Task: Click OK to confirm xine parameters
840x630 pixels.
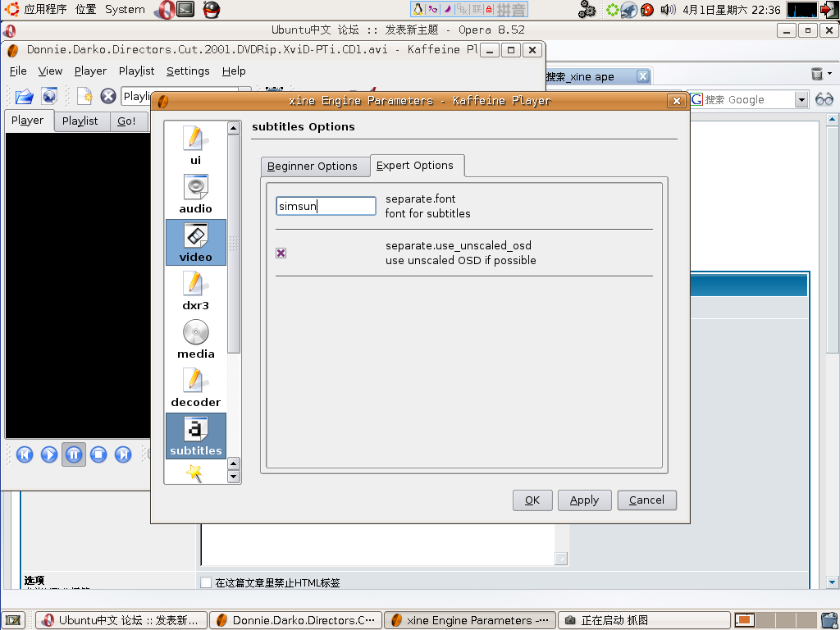Action: pos(532,500)
